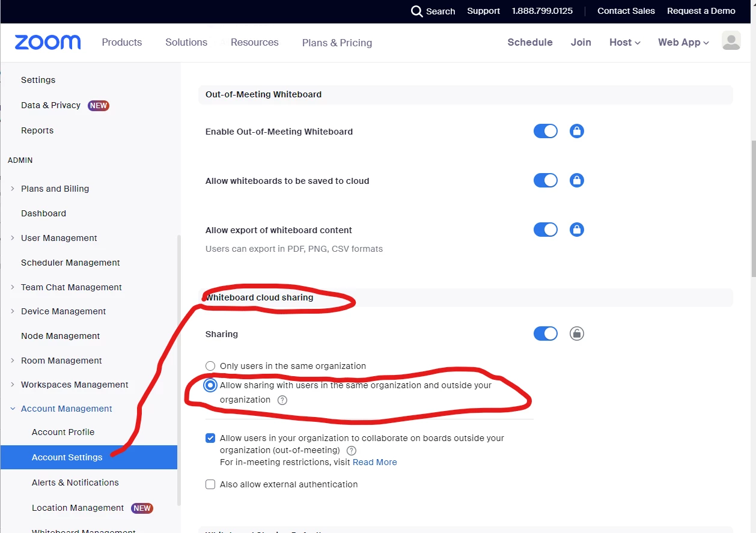Image resolution: width=756 pixels, height=533 pixels.
Task: Expand User Management section
Action: 13,238
